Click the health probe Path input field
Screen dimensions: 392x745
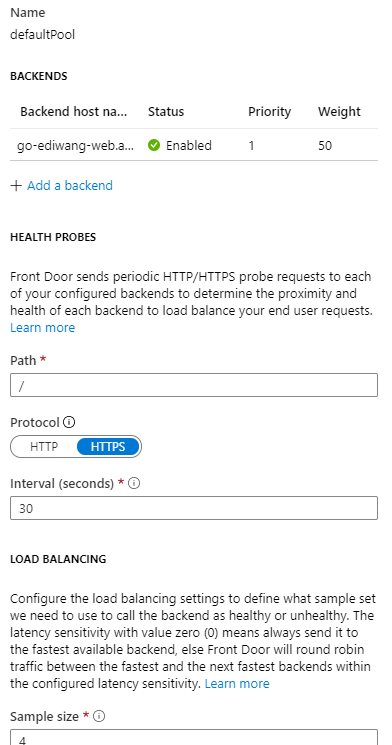194,385
